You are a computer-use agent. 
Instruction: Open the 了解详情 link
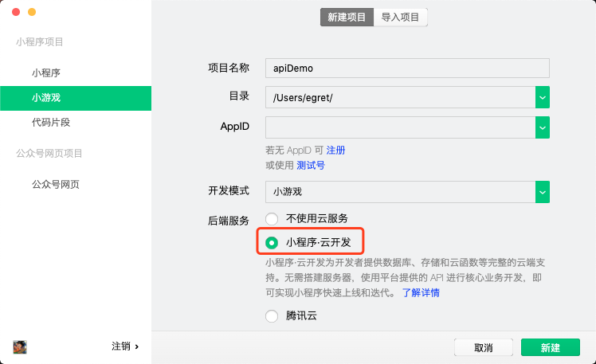point(420,292)
